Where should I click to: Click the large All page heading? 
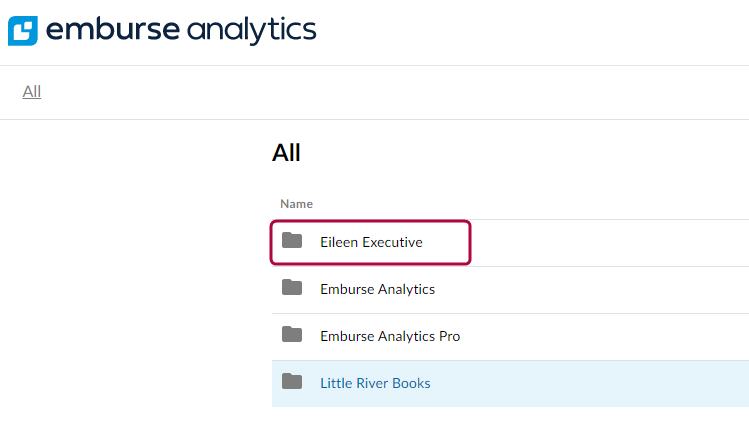tap(286, 153)
